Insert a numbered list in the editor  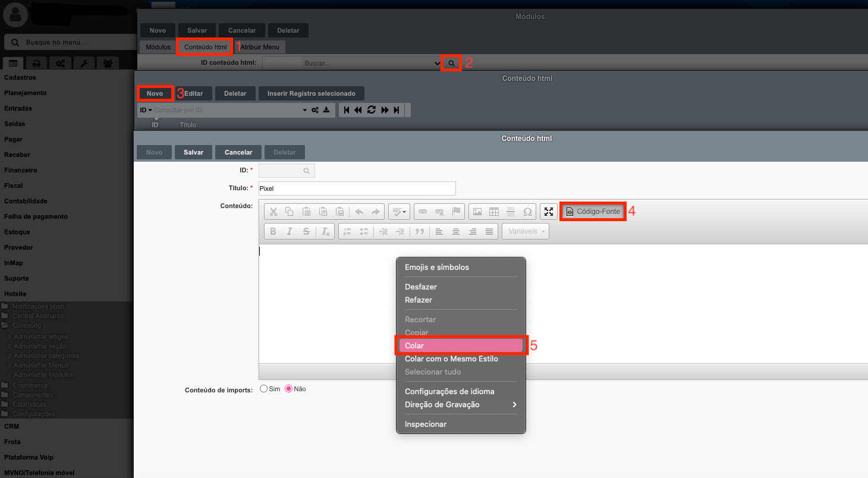click(348, 231)
